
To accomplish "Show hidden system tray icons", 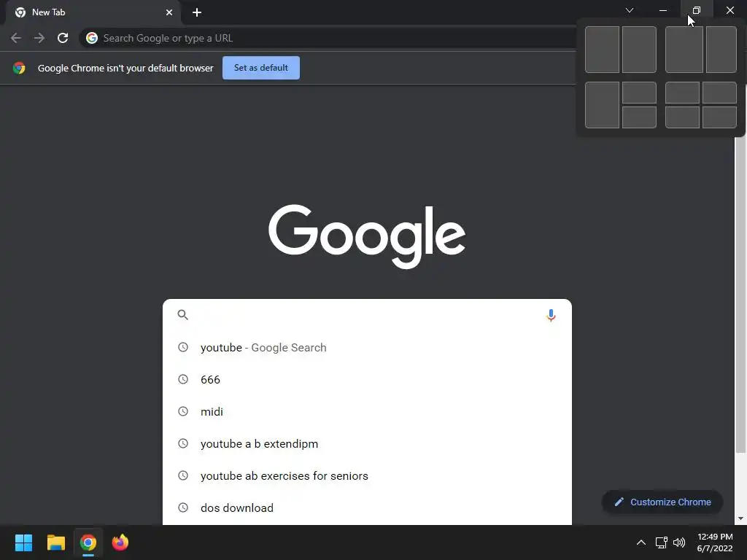I will click(x=641, y=542).
